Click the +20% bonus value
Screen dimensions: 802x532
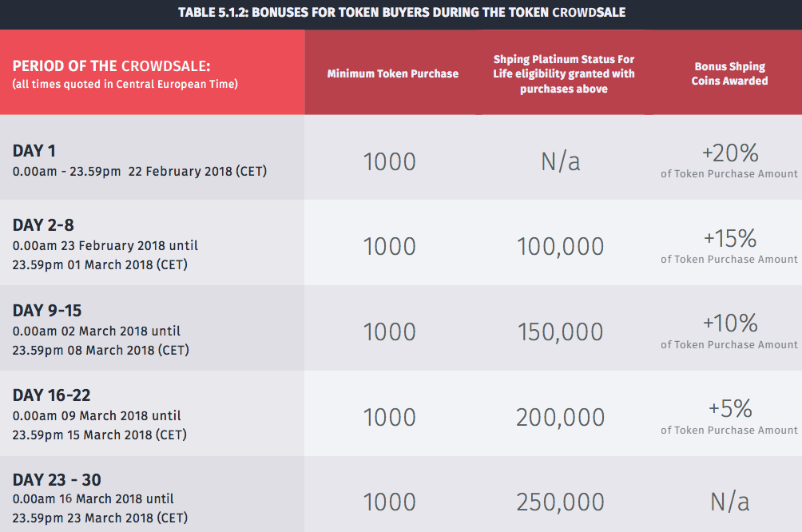click(729, 153)
